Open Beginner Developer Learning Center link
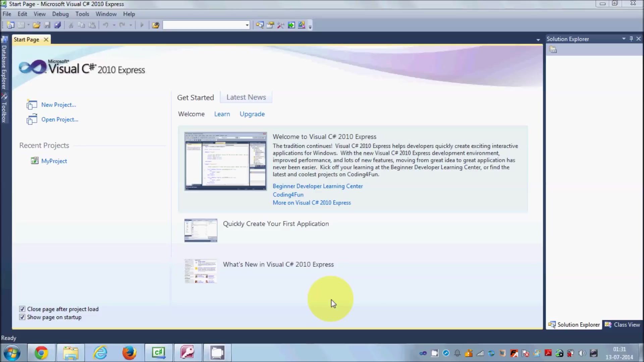644x362 pixels. (x=317, y=186)
